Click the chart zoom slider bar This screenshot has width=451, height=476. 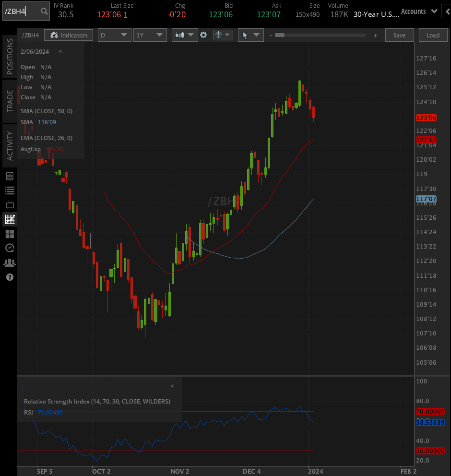pos(321,35)
